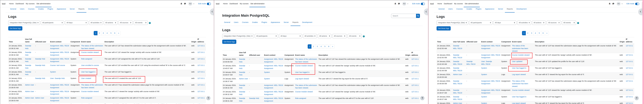Open User enrolled in course event link
Screen dimensions: 644x104
(x=90, y=65)
